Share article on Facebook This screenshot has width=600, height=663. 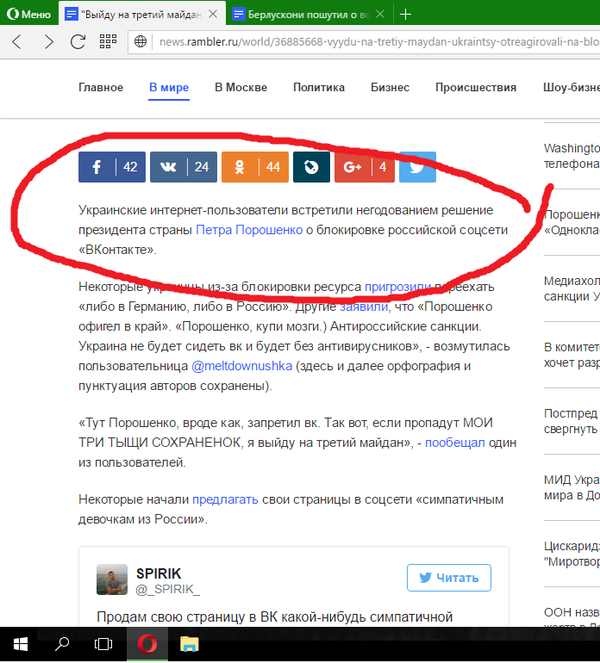[112, 167]
